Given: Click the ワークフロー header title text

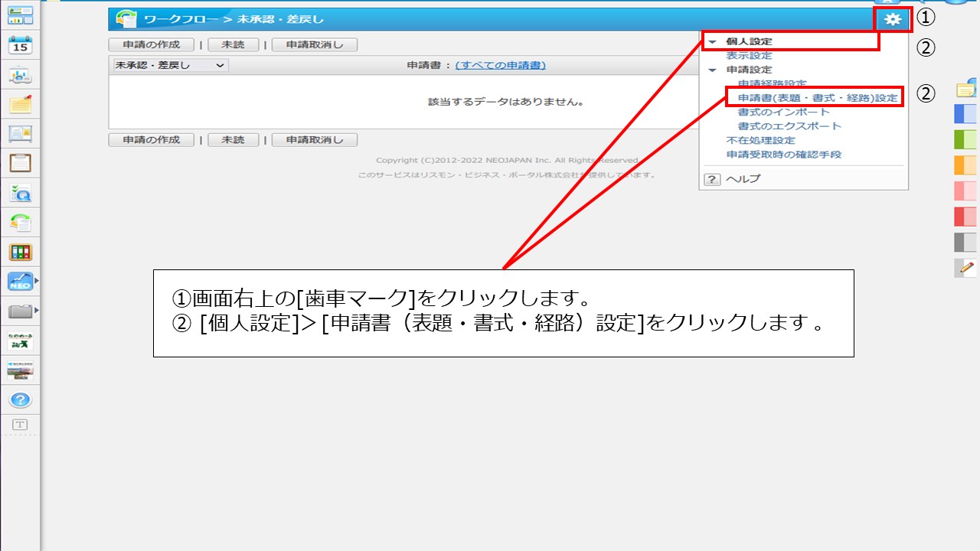Looking at the screenshot, I should (182, 20).
